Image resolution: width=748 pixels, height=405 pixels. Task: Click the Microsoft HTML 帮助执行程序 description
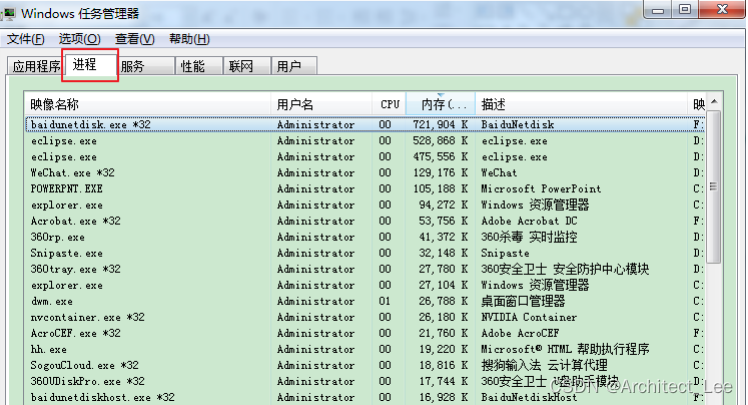pyautogui.click(x=565, y=350)
